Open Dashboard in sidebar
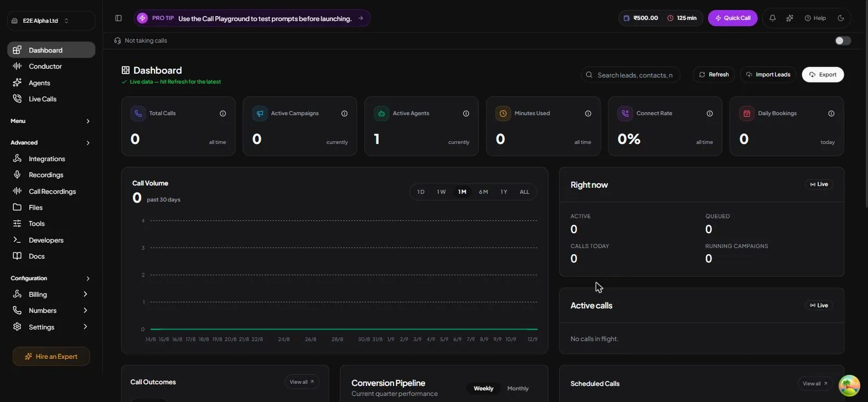The image size is (868, 402). [x=51, y=50]
